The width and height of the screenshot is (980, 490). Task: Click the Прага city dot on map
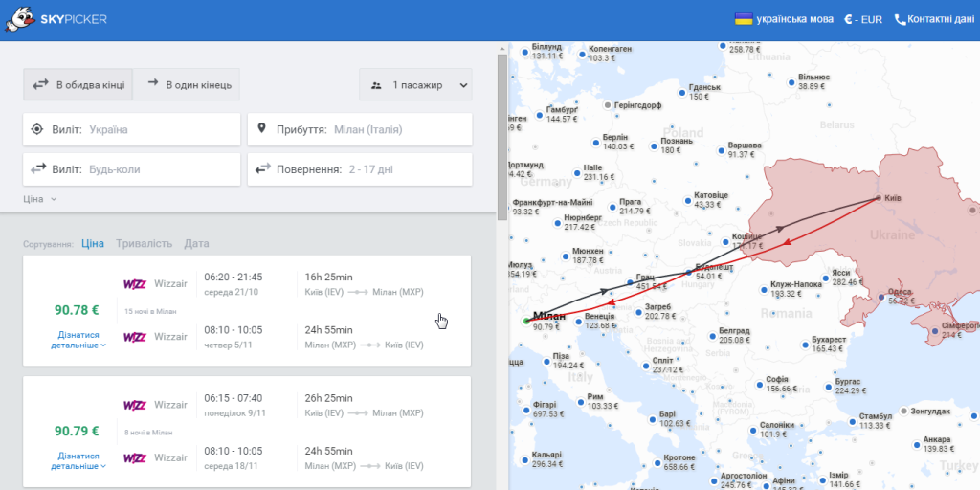coord(612,207)
